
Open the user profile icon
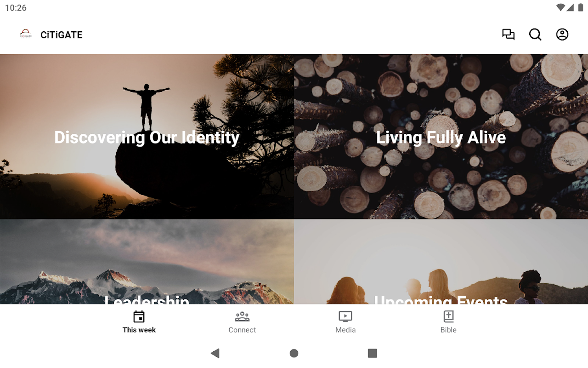pyautogui.click(x=562, y=34)
